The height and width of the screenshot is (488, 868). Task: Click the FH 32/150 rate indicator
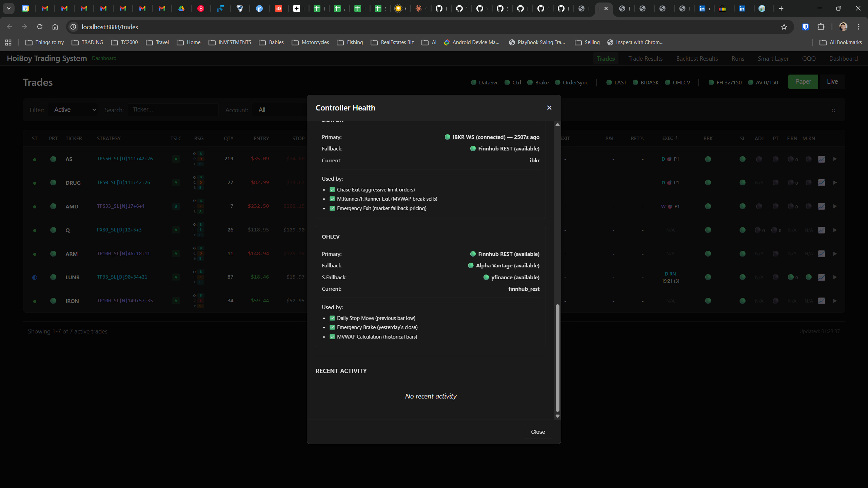tap(725, 82)
